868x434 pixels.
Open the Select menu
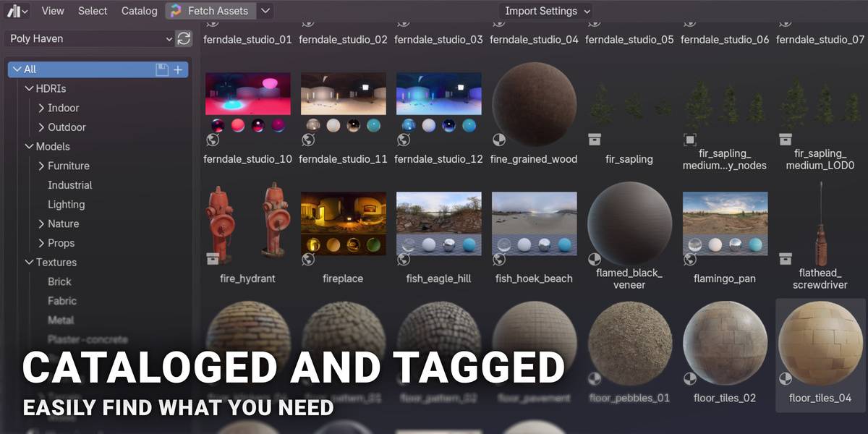click(x=93, y=11)
